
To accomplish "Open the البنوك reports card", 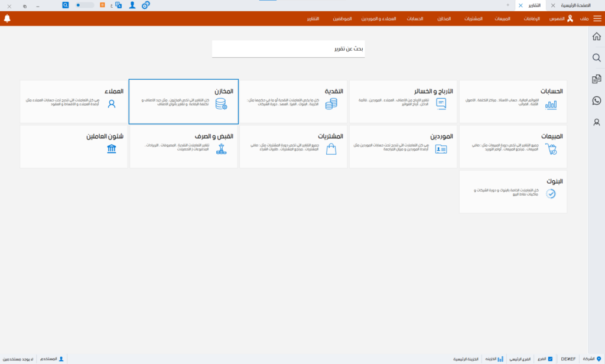I will 513,191.
